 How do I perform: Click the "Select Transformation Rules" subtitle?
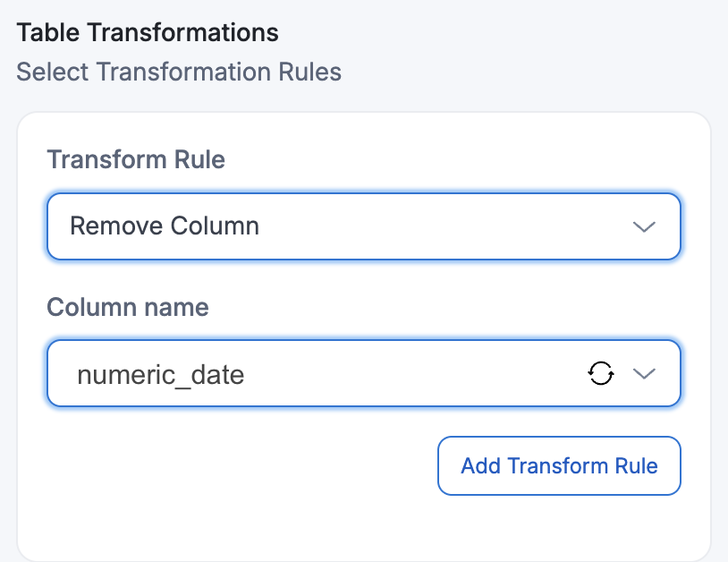point(179,72)
